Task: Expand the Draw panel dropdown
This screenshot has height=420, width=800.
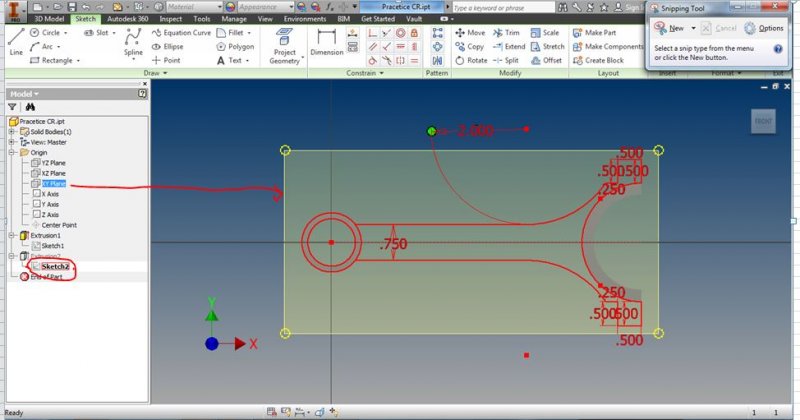Action: pos(155,73)
